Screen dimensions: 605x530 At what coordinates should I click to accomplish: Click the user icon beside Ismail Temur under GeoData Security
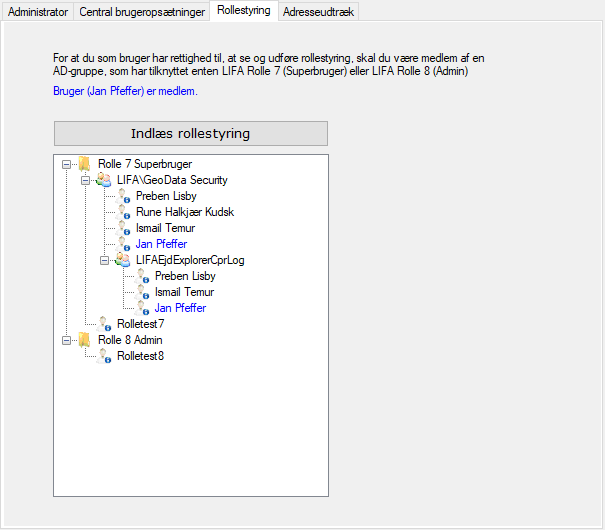[x=125, y=228]
